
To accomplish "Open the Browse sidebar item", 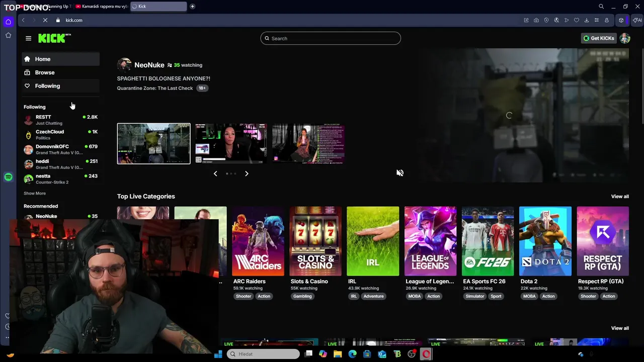I will pyautogui.click(x=61, y=72).
